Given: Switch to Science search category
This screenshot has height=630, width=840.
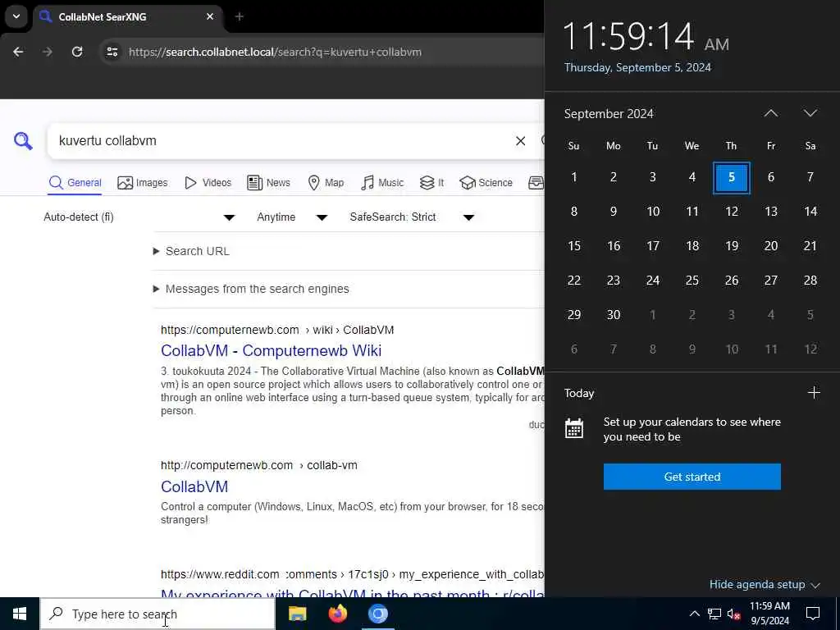Looking at the screenshot, I should (x=486, y=183).
